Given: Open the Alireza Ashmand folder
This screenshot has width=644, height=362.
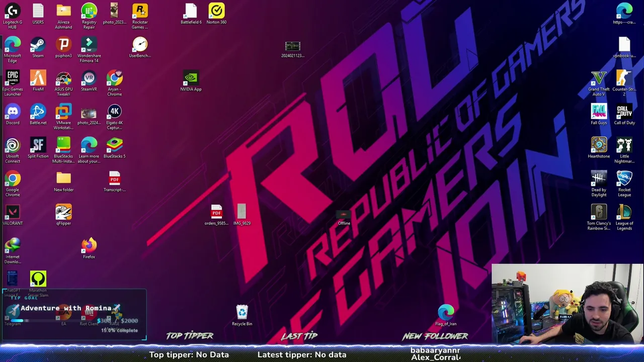Looking at the screenshot, I should [63, 16].
